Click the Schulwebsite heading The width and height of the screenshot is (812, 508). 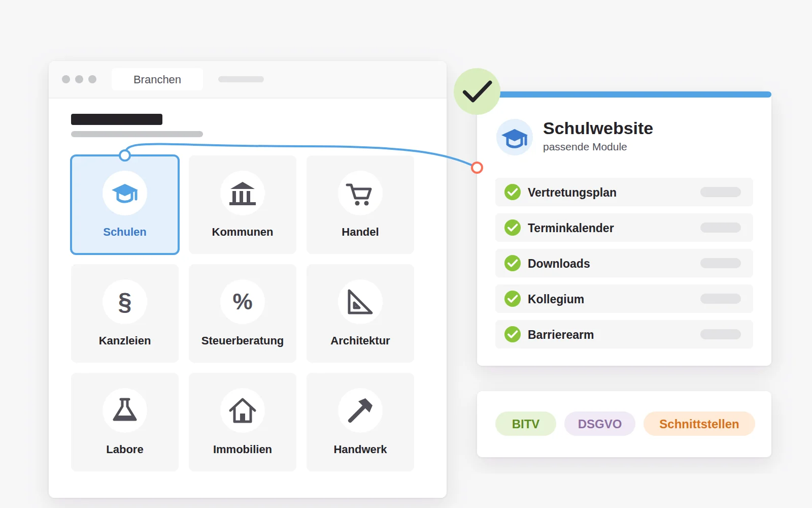(598, 128)
